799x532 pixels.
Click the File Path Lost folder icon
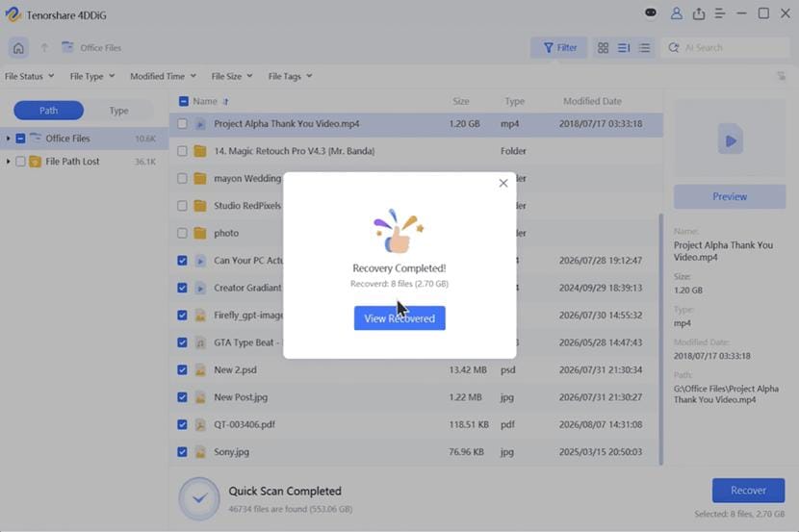(36, 162)
